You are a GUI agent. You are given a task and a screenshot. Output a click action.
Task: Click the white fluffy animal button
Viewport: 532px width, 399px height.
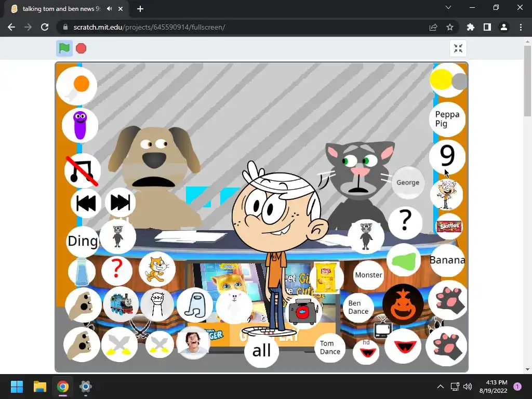pyautogui.click(x=234, y=307)
